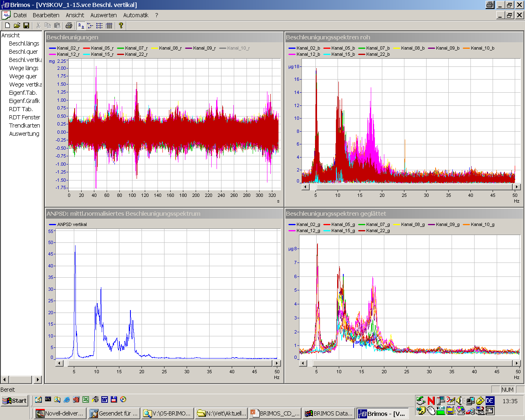Click the mouse tray icon
Screen dimensions: 525x420
coord(431,410)
